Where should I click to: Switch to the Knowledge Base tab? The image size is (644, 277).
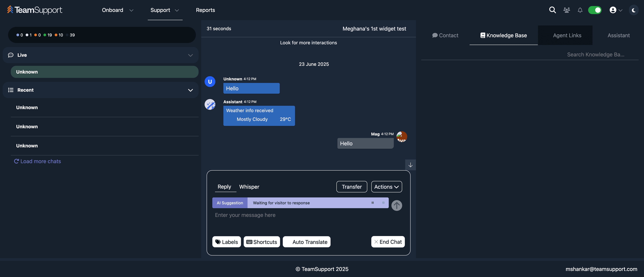(503, 36)
